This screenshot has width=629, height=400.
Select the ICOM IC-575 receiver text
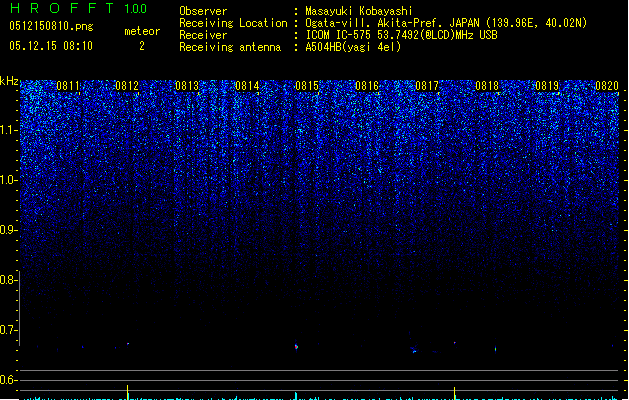pyautogui.click(x=401, y=35)
